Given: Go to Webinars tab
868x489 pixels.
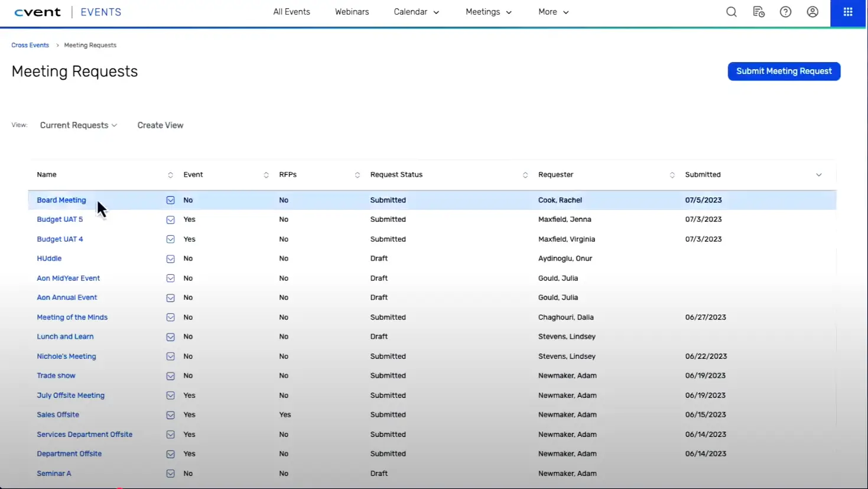Looking at the screenshot, I should [x=352, y=12].
